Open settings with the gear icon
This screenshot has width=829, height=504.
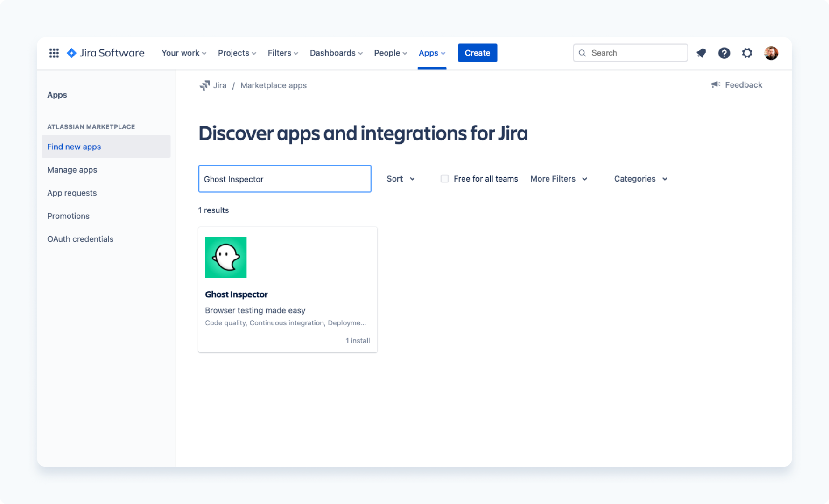click(747, 53)
